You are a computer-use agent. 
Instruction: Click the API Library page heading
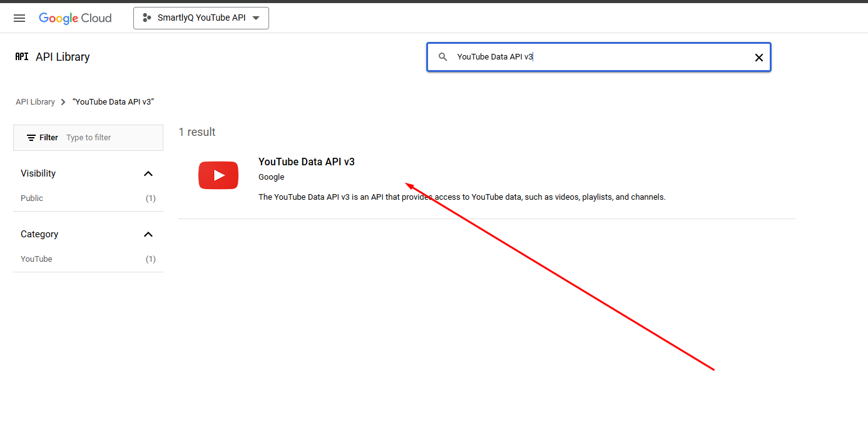tap(63, 57)
